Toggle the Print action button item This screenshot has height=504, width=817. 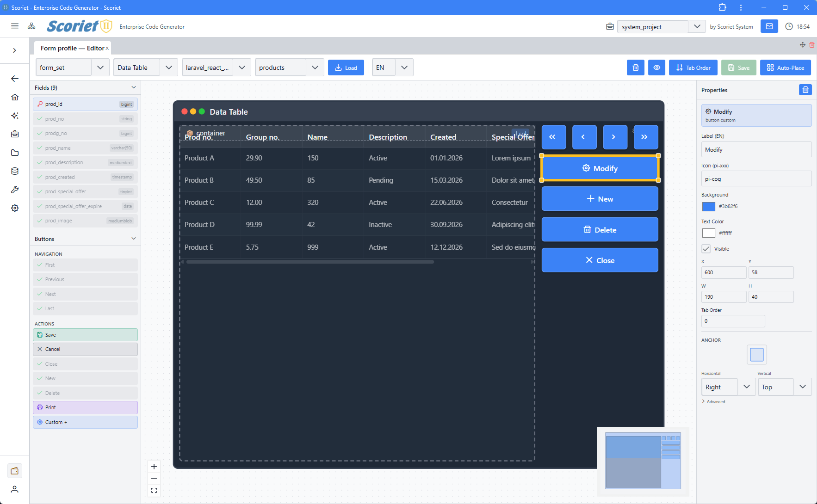[85, 407]
